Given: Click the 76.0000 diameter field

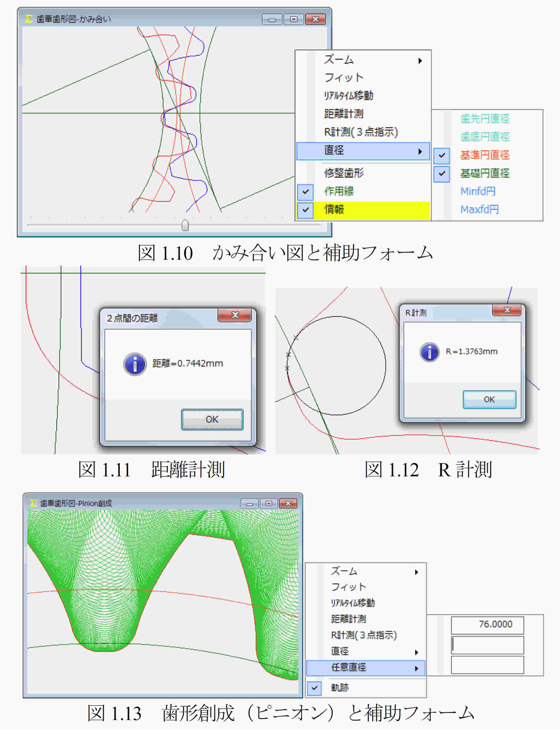Looking at the screenshot, I should click(x=487, y=625).
